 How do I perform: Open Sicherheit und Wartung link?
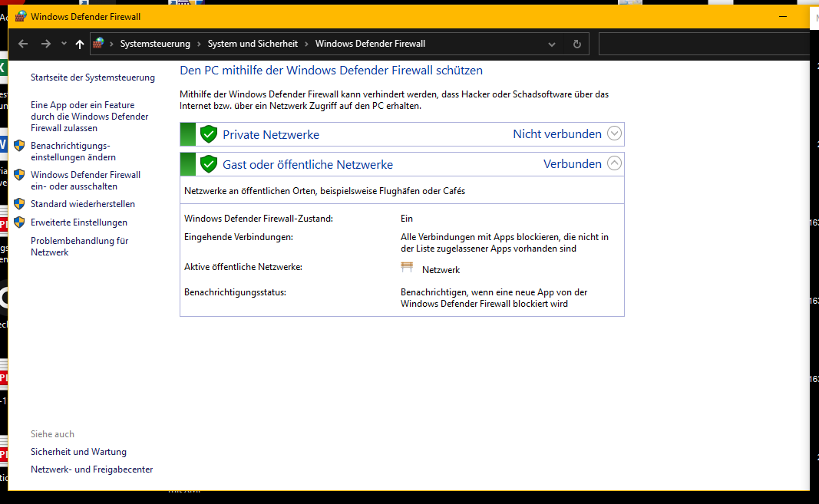click(x=78, y=452)
